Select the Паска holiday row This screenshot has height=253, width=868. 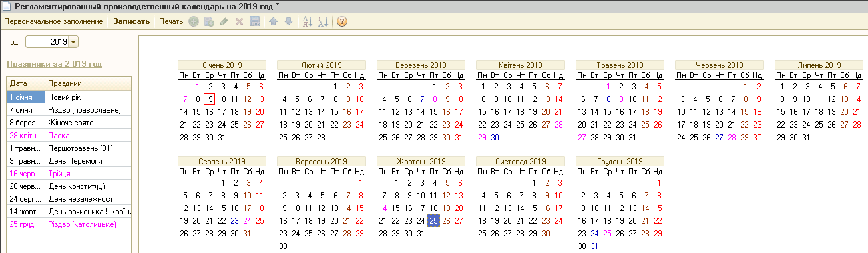tap(69, 136)
